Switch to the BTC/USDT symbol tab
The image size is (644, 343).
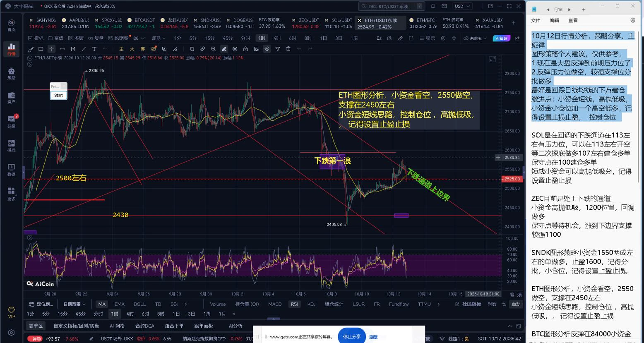point(141,23)
